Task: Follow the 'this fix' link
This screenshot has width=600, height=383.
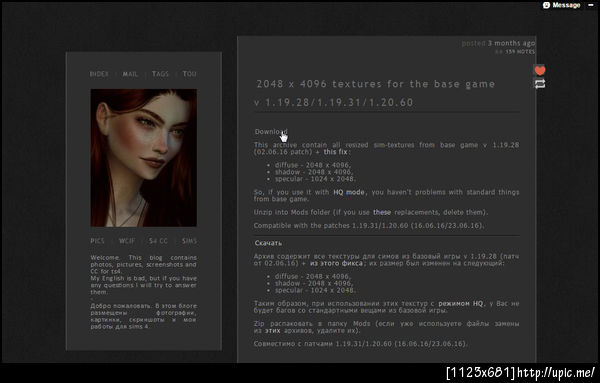Action: [335, 152]
